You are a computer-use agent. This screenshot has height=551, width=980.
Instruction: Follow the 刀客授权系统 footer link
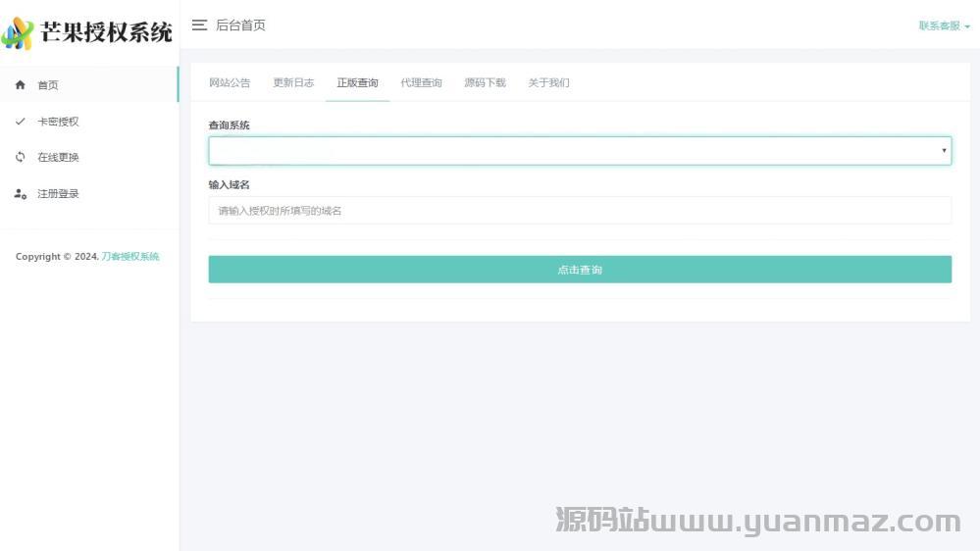pyautogui.click(x=130, y=257)
